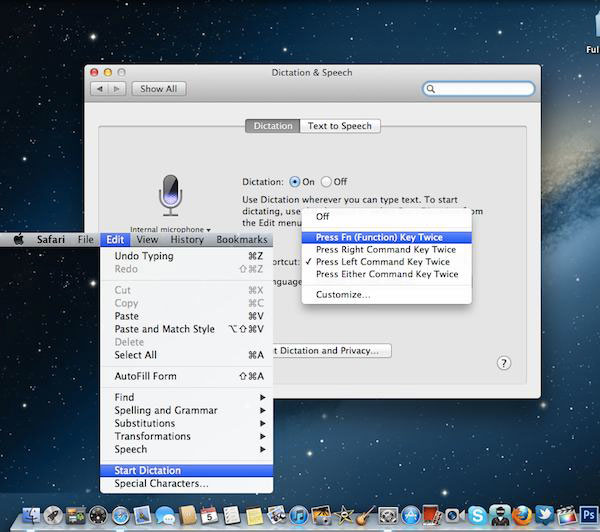Image resolution: width=600 pixels, height=532 pixels.
Task: Open Safari compass icon in Dock
Action: click(x=121, y=515)
